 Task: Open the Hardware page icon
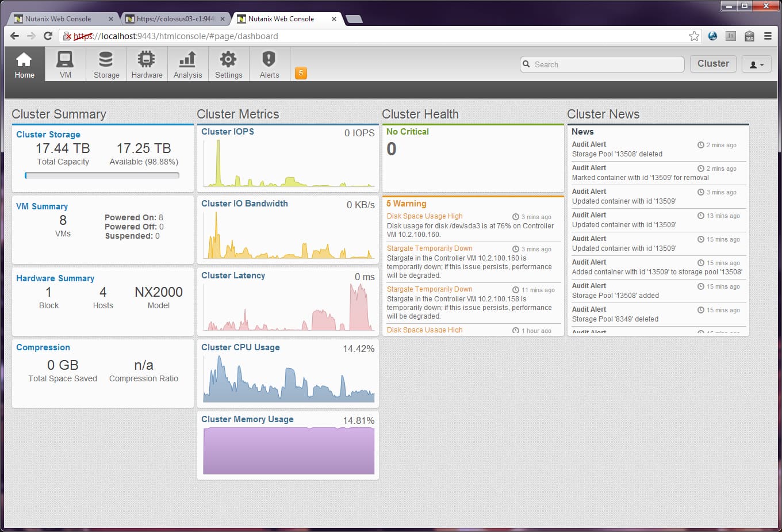click(x=147, y=59)
